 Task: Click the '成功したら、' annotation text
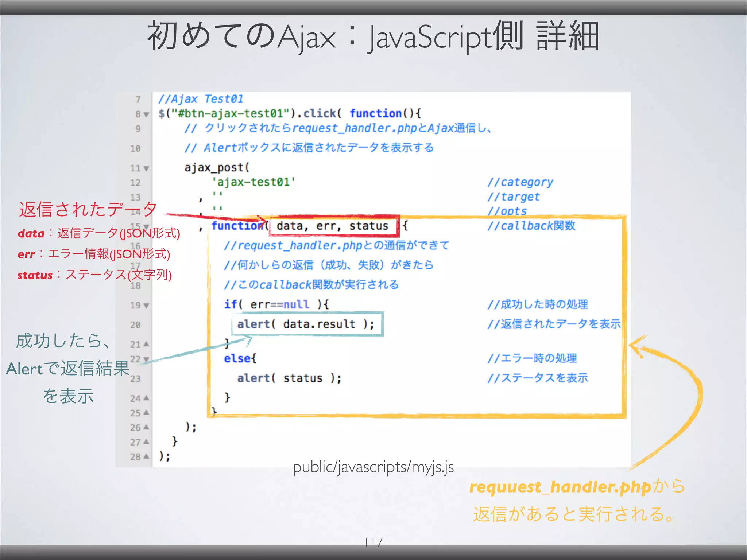pos(63,341)
